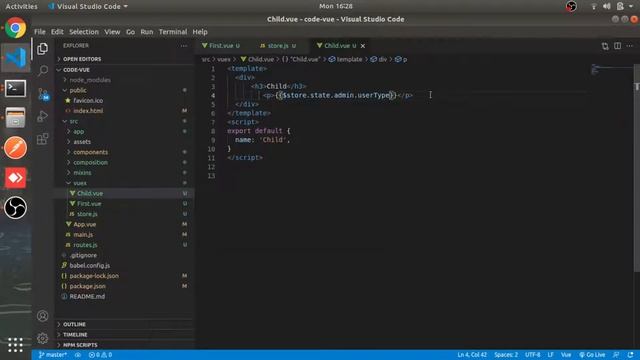The height and width of the screenshot is (360, 640).
Task: Open Changes compare icon in editor toolbar
Action: 605,46
